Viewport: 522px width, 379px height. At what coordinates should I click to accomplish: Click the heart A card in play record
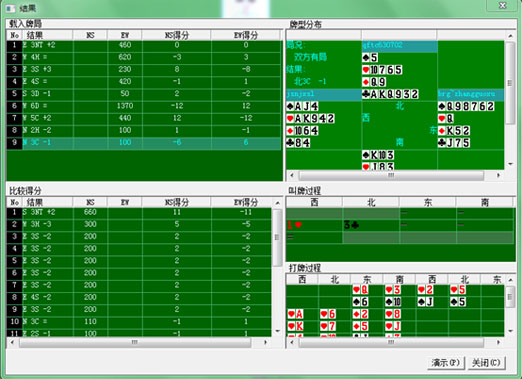click(295, 314)
